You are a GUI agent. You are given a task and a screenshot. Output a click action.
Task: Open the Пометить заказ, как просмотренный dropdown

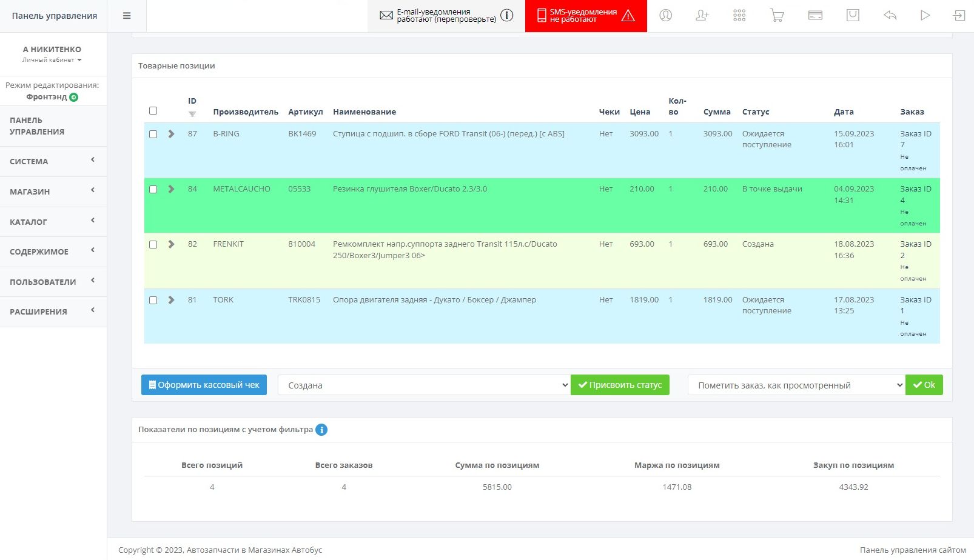point(796,385)
